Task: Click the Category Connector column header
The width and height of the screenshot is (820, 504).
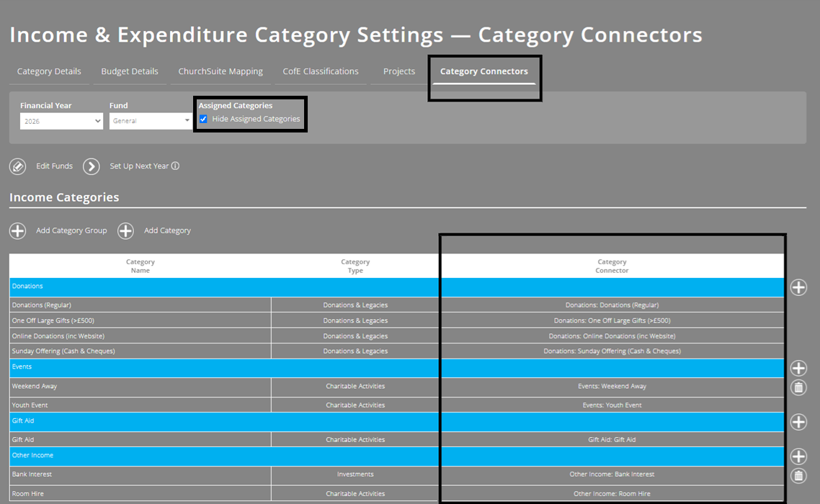Action: (612, 266)
